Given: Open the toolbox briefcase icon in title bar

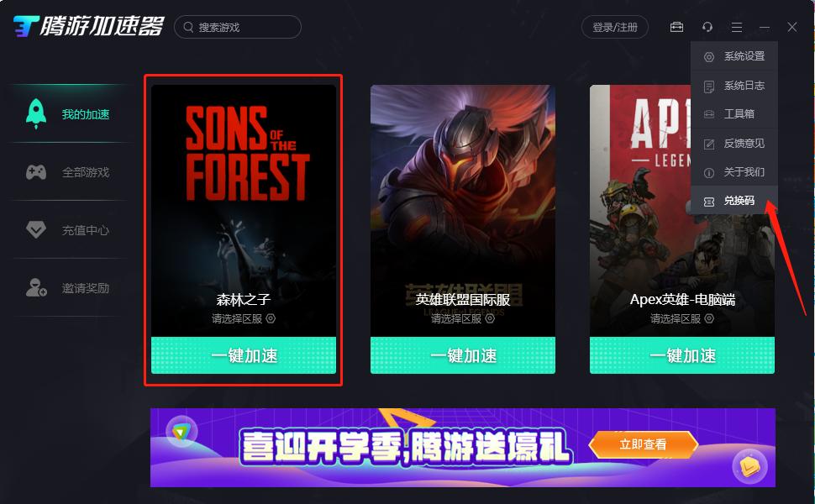Looking at the screenshot, I should tap(676, 27).
